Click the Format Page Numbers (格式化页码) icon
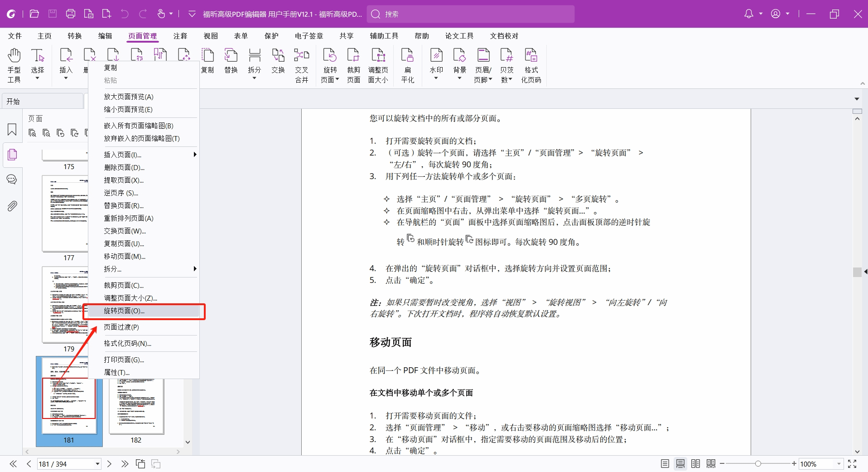 point(530,65)
